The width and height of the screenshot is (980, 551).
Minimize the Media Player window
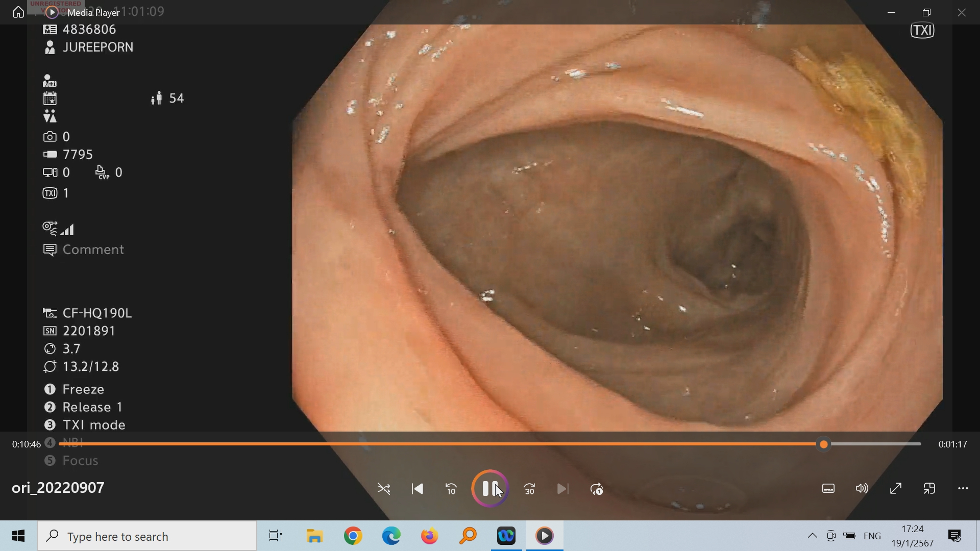point(892,12)
